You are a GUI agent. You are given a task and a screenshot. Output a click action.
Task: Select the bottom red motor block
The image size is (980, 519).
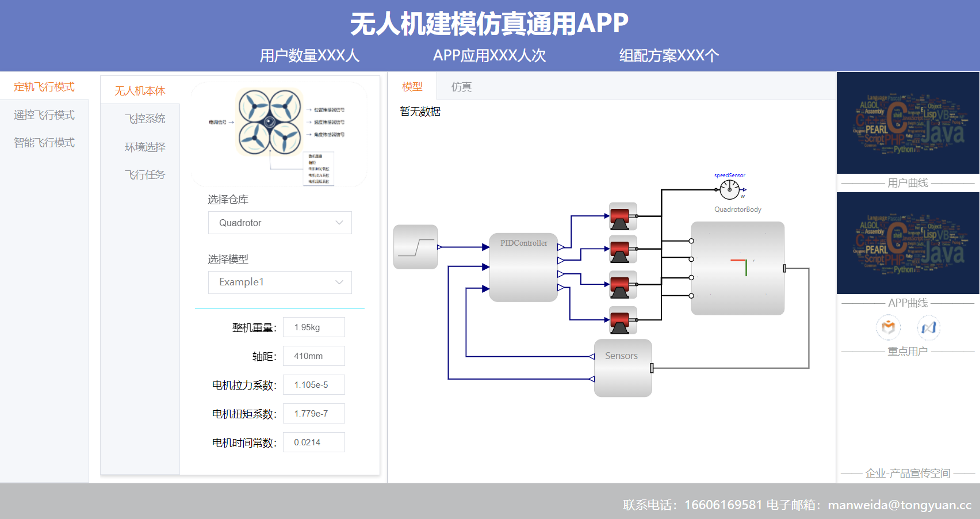[623, 320]
